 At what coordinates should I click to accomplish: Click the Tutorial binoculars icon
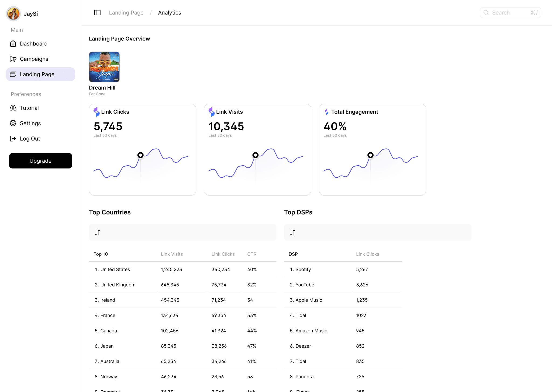[13, 108]
